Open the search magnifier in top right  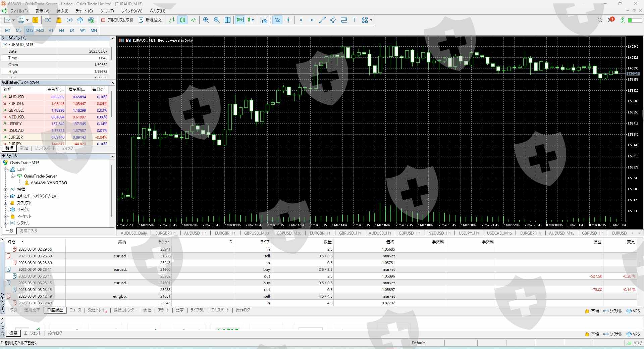click(600, 20)
